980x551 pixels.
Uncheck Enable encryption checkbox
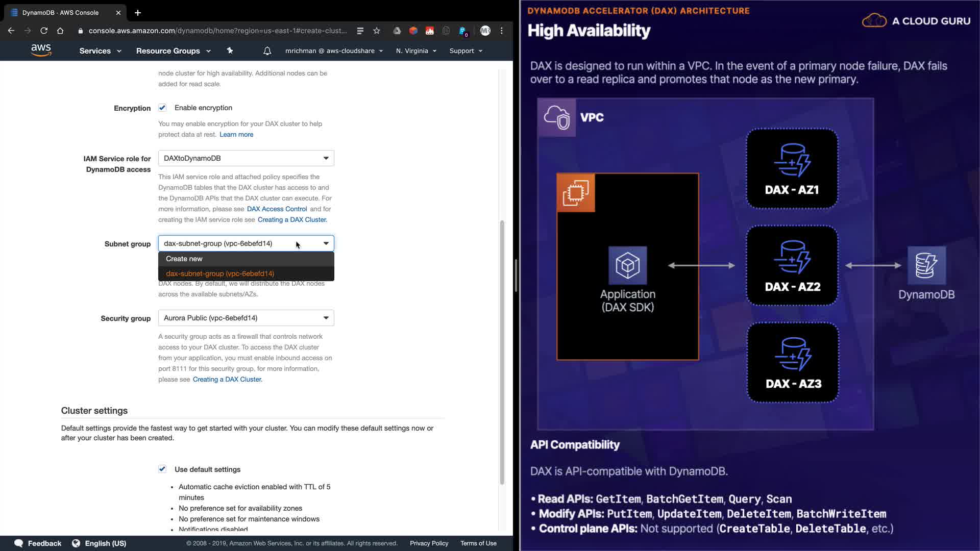[x=162, y=108]
